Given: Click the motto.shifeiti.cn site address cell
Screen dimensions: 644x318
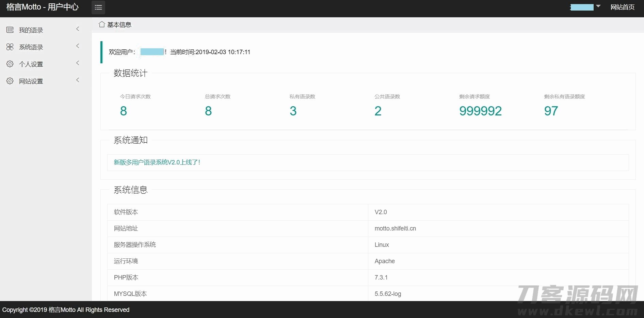Looking at the screenshot, I should click(x=395, y=228).
